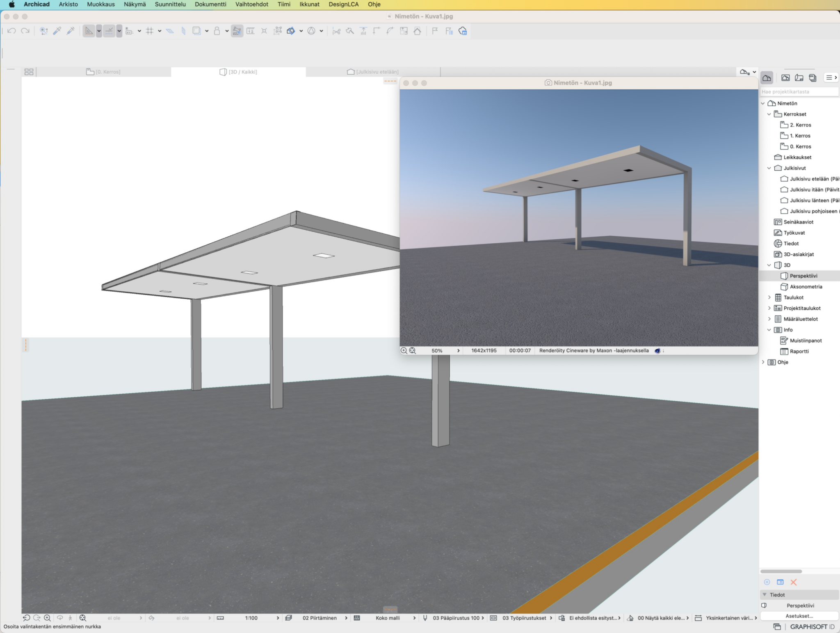The height and width of the screenshot is (633, 840).
Task: Open the Apple menu
Action: pyautogui.click(x=11, y=4)
